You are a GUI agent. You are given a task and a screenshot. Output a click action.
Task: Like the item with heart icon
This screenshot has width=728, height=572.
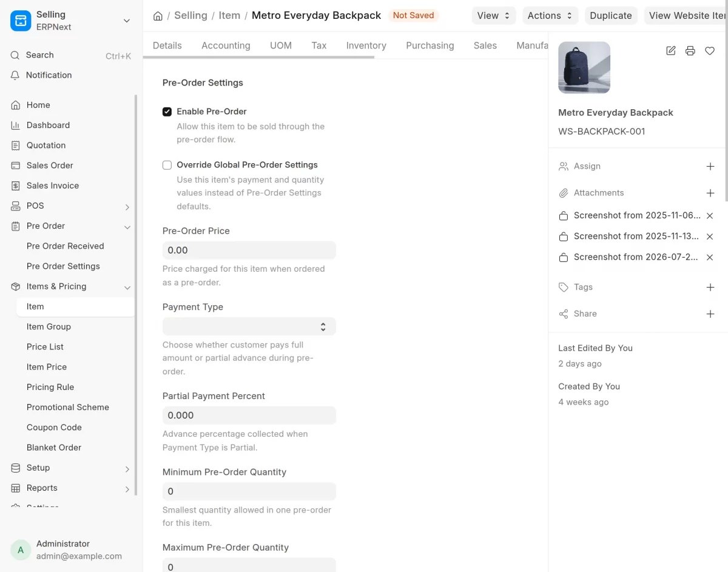pos(710,51)
